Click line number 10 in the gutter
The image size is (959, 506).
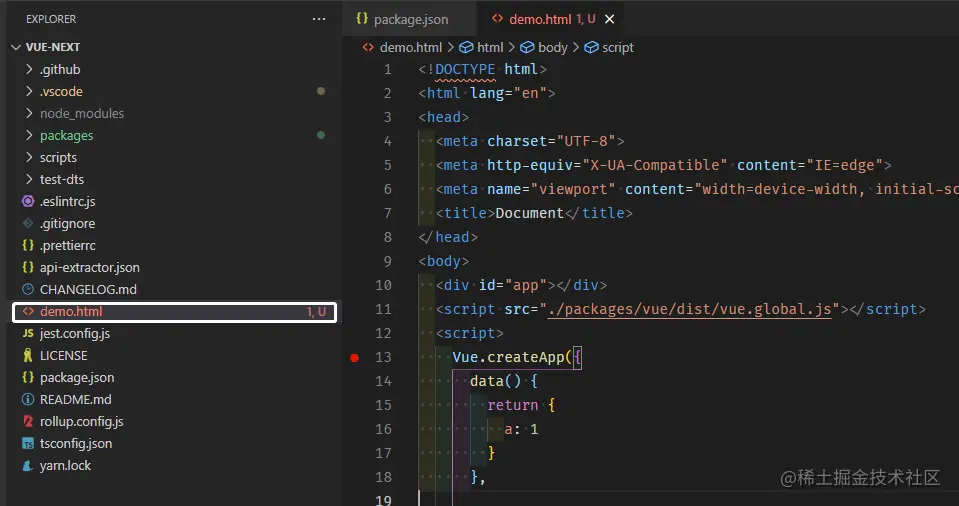coord(383,285)
